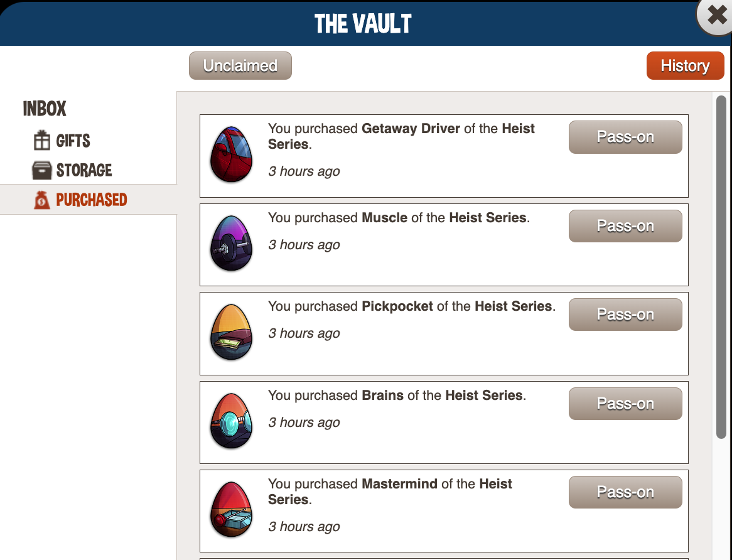
Task: Pass-on the Pickpocket egg
Action: tap(625, 315)
